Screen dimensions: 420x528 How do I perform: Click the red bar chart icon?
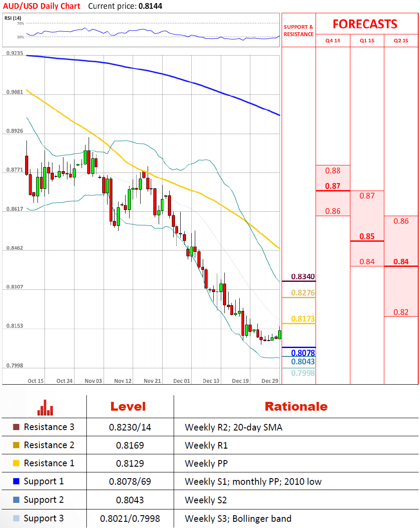point(45,408)
